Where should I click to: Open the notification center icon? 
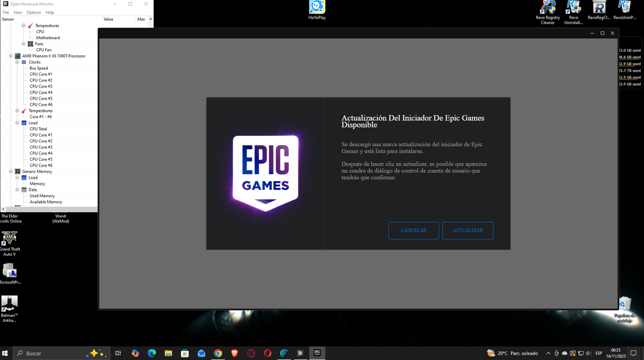(633, 353)
